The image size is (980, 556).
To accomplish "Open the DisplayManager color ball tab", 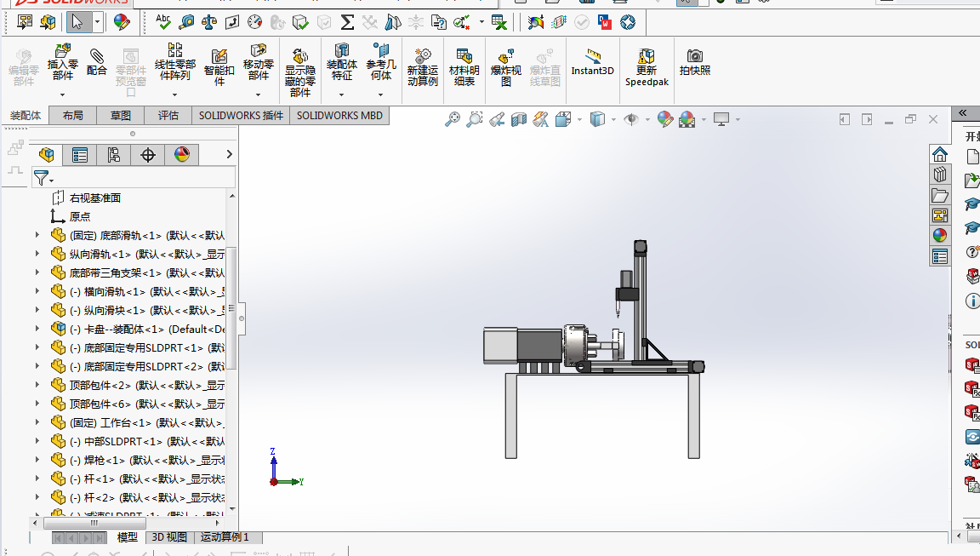I will [182, 154].
